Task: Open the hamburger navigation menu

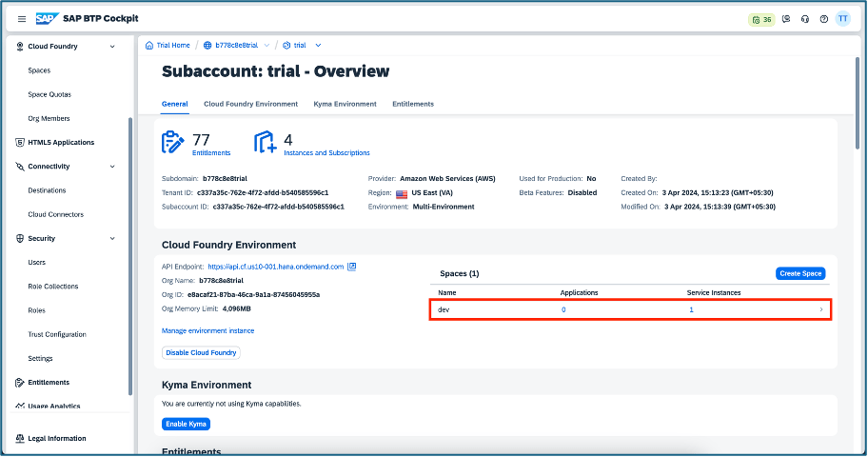Action: point(22,19)
